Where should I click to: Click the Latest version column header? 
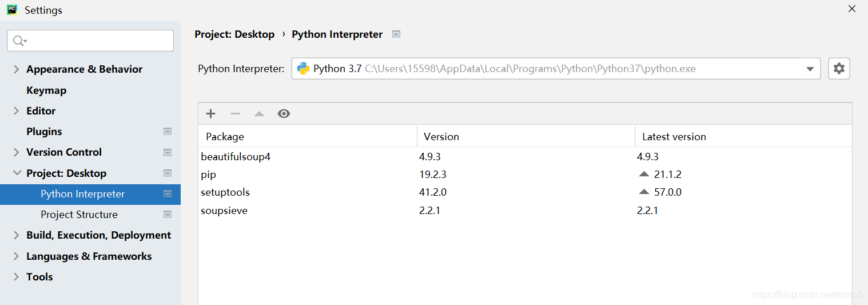(743, 137)
